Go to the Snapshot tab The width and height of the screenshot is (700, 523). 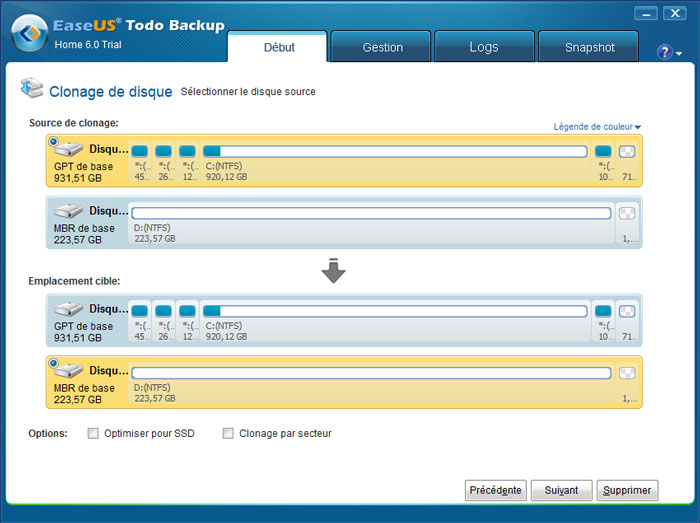(x=589, y=47)
